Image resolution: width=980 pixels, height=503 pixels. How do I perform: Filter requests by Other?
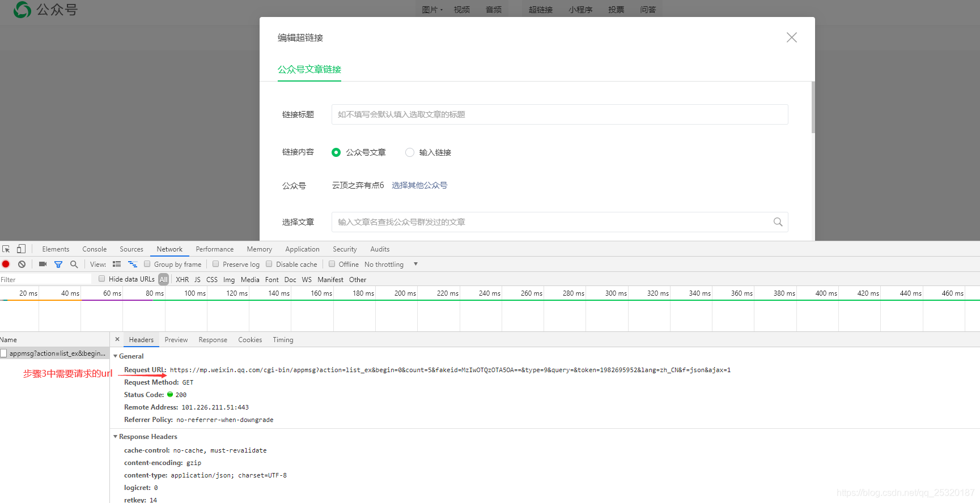tap(358, 279)
